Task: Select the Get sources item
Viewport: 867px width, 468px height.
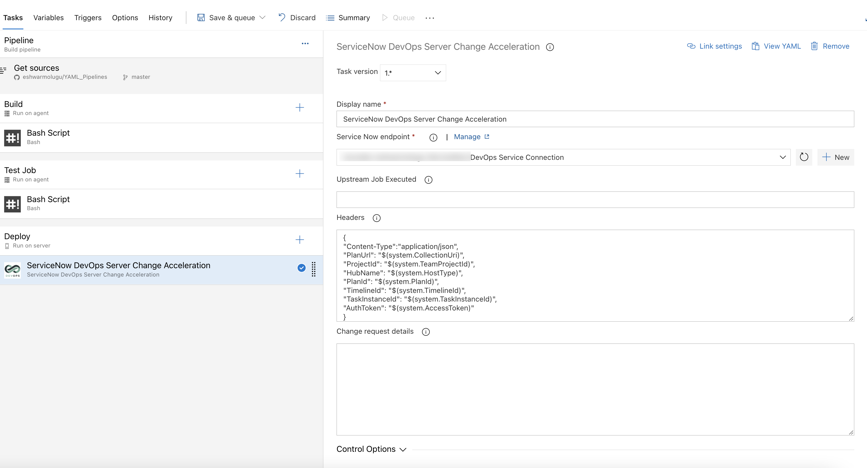Action: click(x=161, y=72)
